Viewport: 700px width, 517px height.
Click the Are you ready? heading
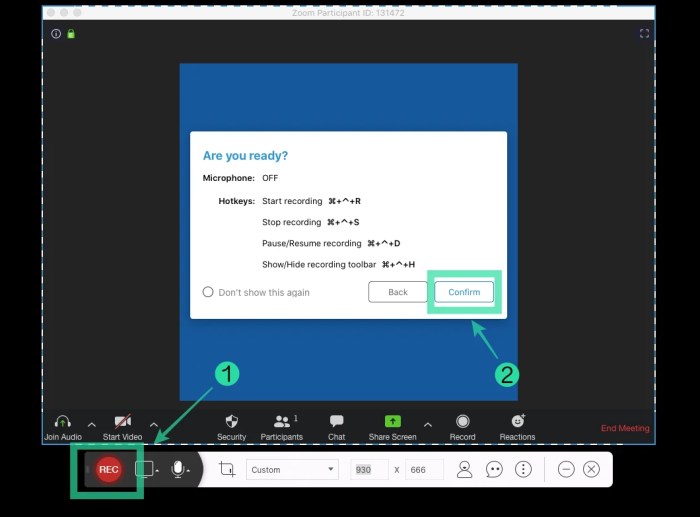click(x=245, y=155)
